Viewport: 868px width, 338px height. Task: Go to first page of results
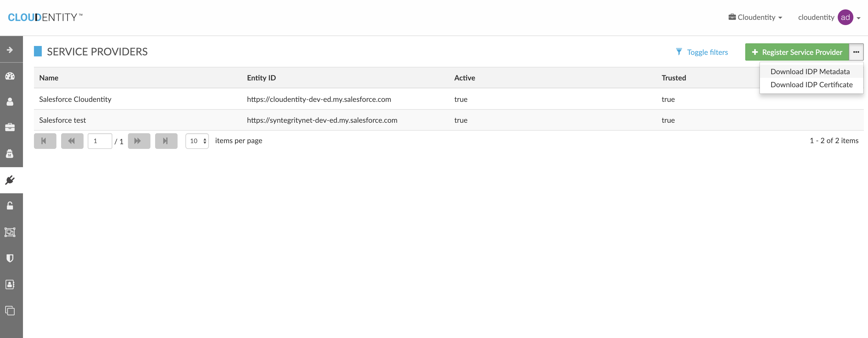click(x=45, y=141)
